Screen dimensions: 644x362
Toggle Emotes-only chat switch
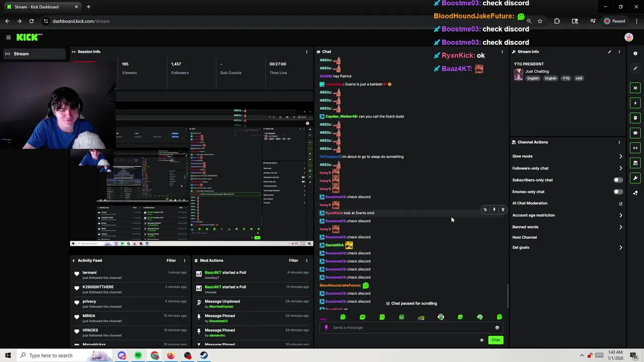617,192
